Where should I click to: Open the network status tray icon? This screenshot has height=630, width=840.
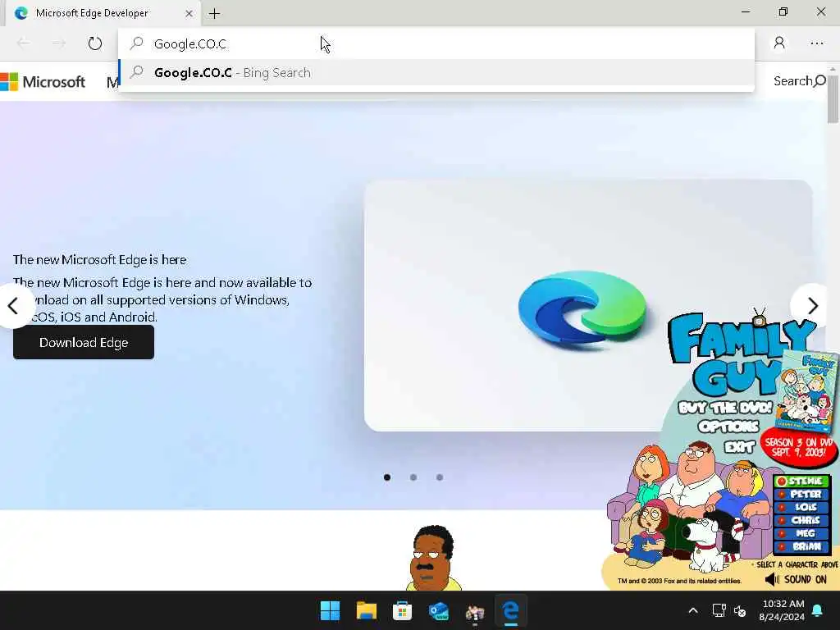pyautogui.click(x=719, y=610)
